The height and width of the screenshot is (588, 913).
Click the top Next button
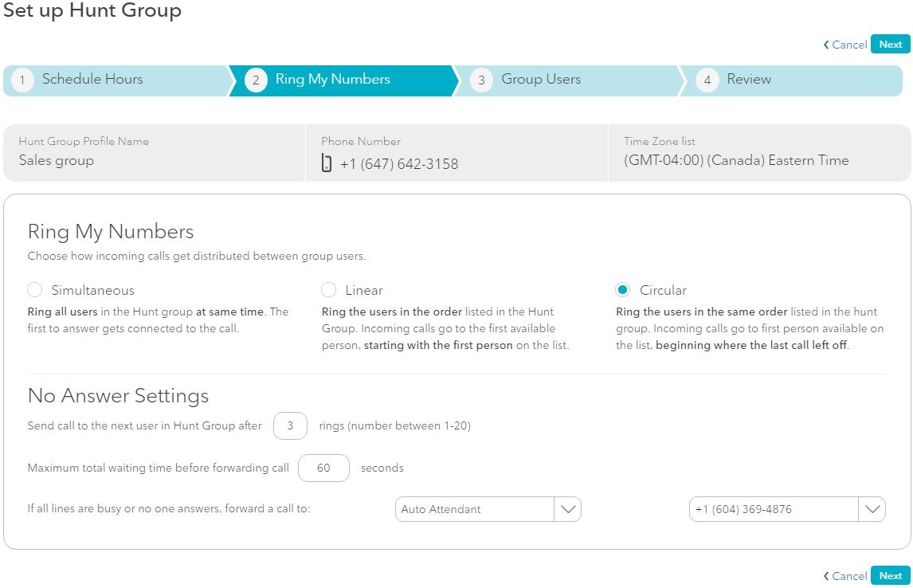890,45
